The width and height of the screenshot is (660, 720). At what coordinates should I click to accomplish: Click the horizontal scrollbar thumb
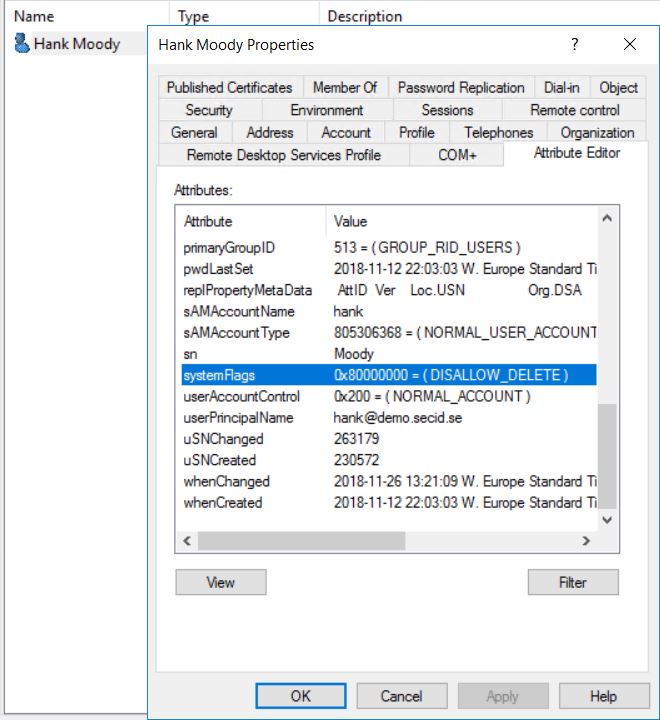301,541
